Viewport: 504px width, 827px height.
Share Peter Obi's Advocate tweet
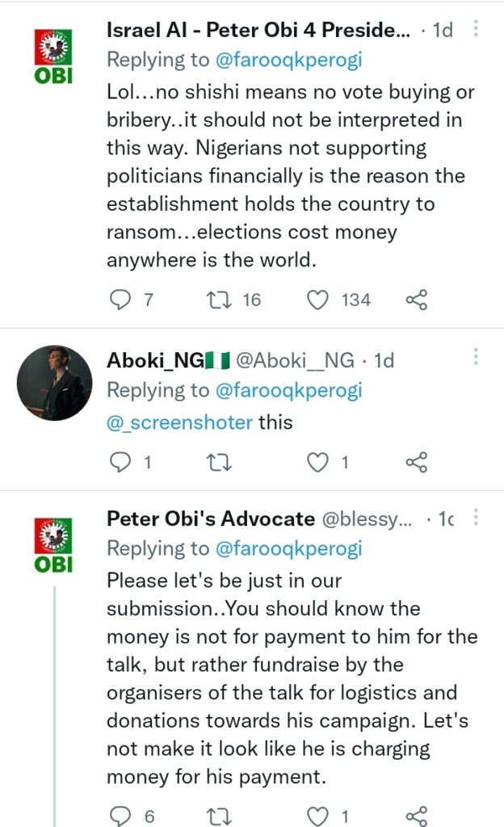pos(416,817)
